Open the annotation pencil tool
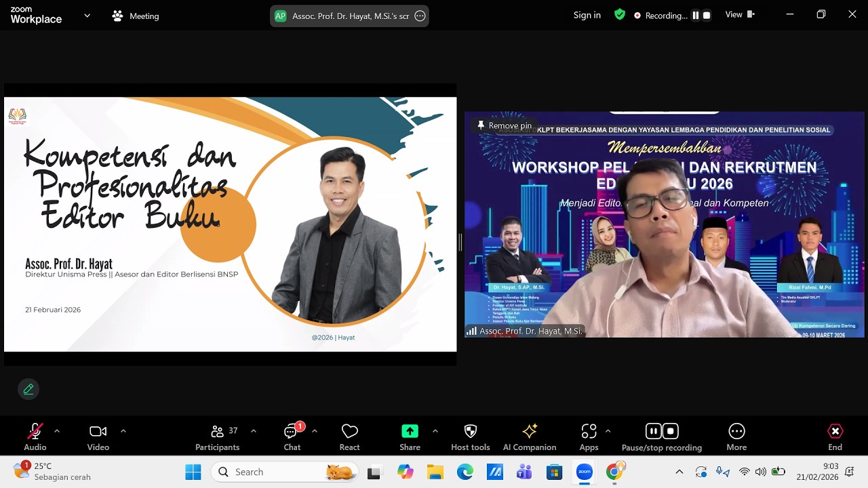 pos(28,389)
